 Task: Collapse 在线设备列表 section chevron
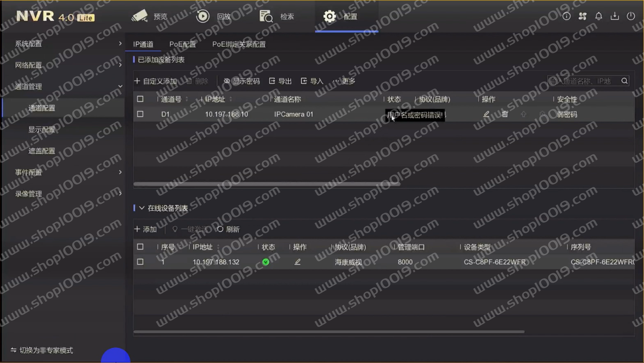click(x=141, y=208)
